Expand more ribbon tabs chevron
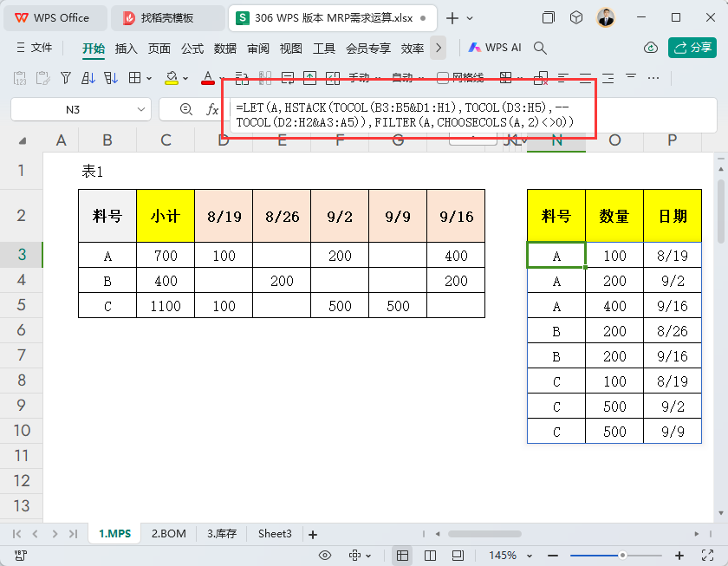 coord(439,48)
